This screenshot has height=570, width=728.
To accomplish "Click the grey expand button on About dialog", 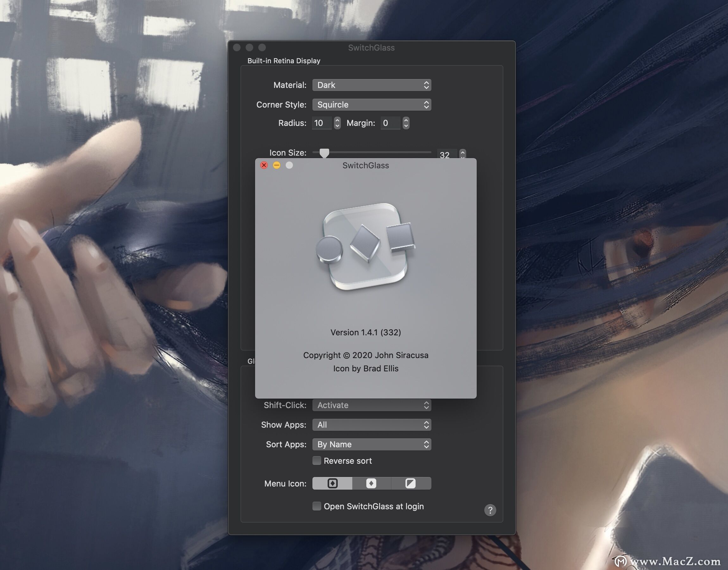I will pos(289,165).
